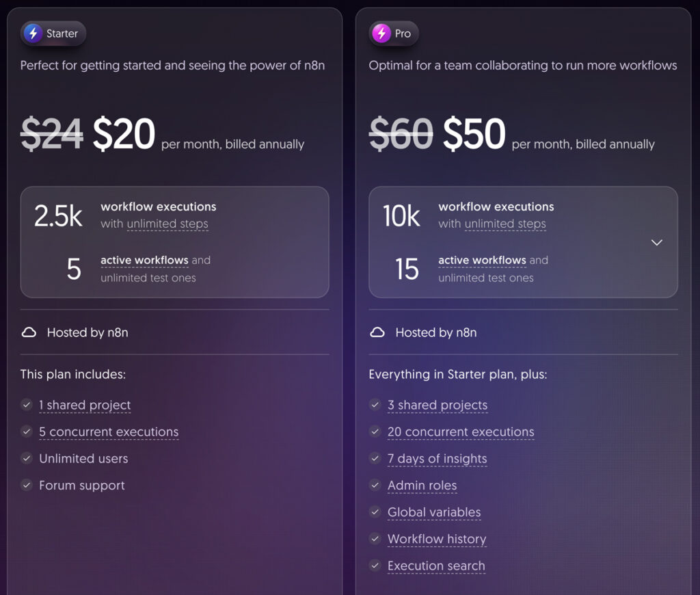Click the Starter plan lightning bolt icon
This screenshot has height=595, width=700.
click(x=33, y=34)
